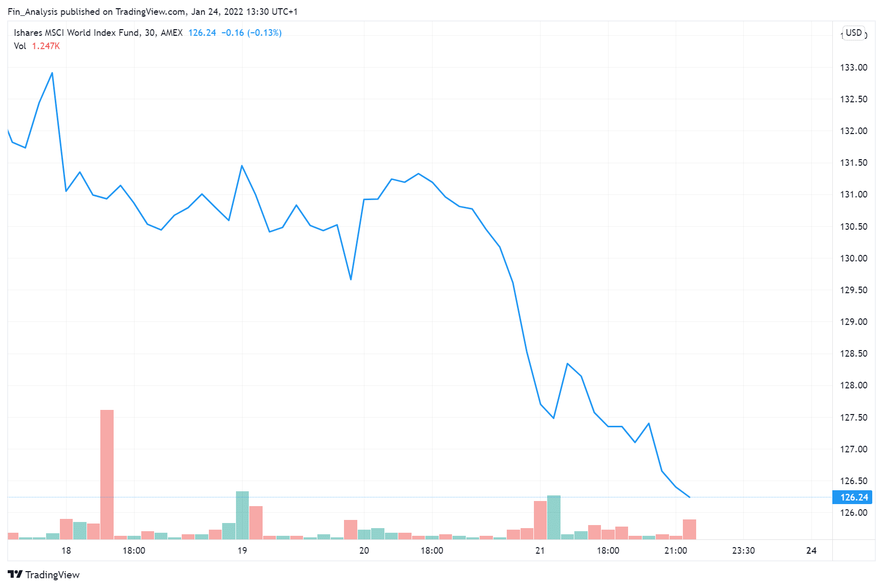Click the Ishares MSCI World Index Fund title
Screen dimensions: 883x588
[77, 33]
